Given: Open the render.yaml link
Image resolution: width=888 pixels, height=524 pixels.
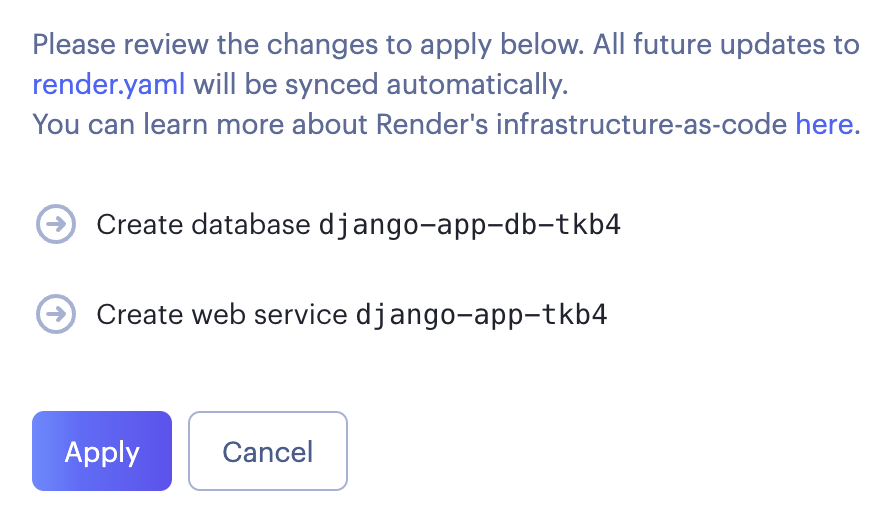Looking at the screenshot, I should coord(109,84).
